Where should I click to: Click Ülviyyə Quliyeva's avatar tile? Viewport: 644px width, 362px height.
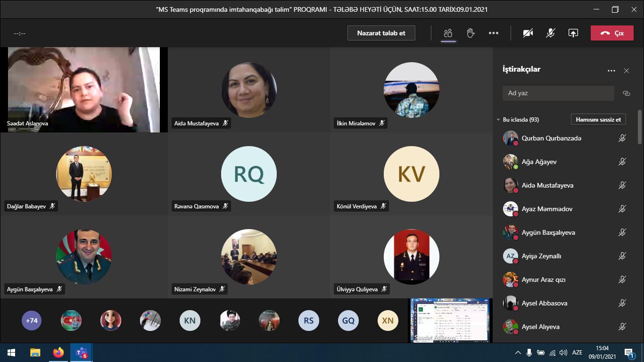pyautogui.click(x=412, y=257)
